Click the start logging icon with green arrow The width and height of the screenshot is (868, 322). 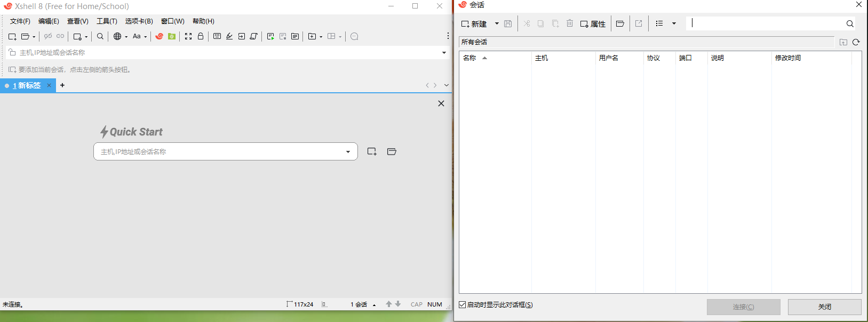coord(270,36)
